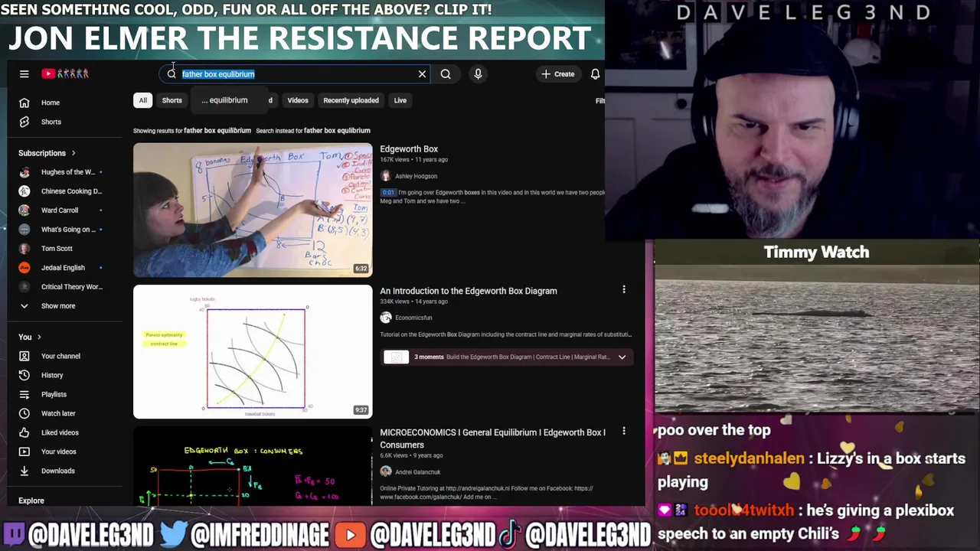This screenshot has width=980, height=551.
Task: Open the Microeconomics General Equilibrium video thumbnail
Action: tap(253, 465)
